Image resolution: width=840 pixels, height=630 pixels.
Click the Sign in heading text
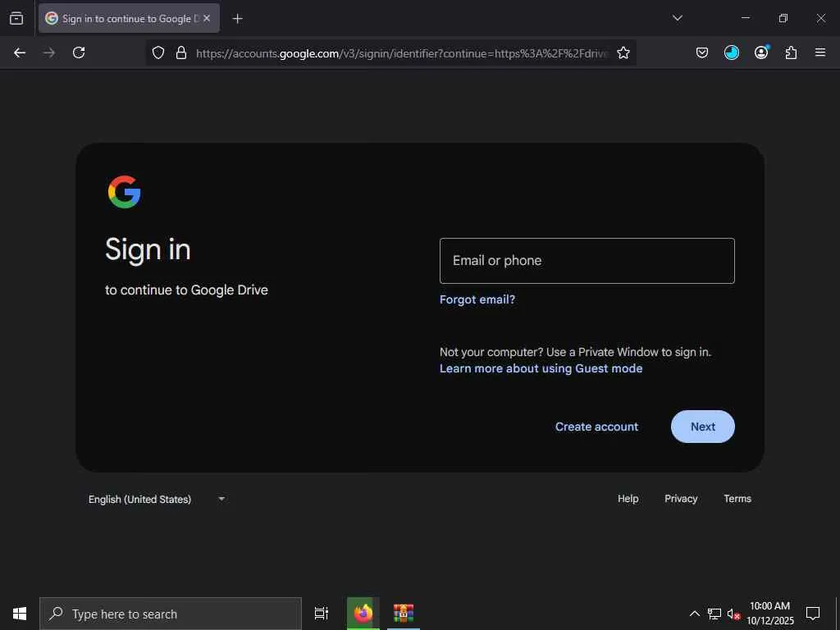click(148, 249)
